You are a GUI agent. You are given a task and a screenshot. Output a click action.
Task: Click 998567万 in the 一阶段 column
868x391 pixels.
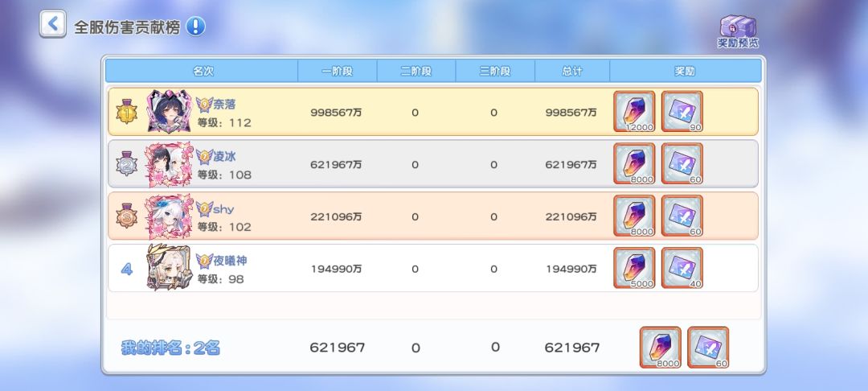(336, 113)
